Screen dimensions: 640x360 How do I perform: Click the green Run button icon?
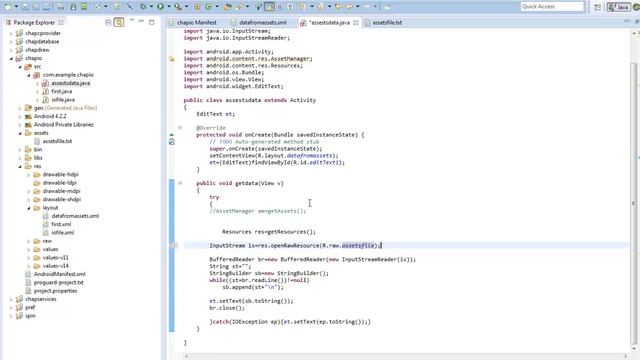click(160, 7)
